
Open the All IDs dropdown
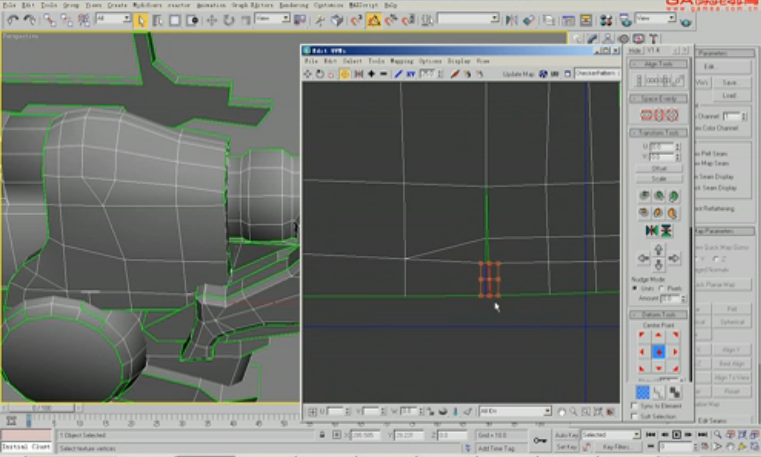tap(515, 411)
